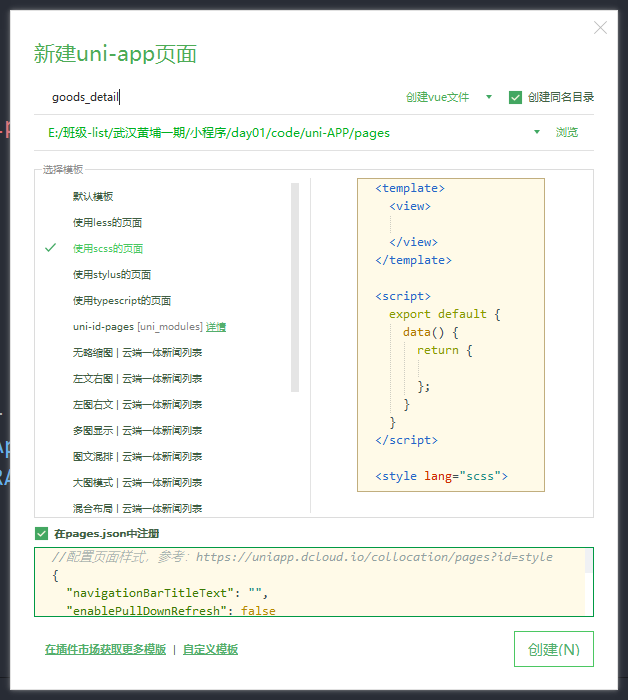Click the export default line in the template preview

pos(445,314)
